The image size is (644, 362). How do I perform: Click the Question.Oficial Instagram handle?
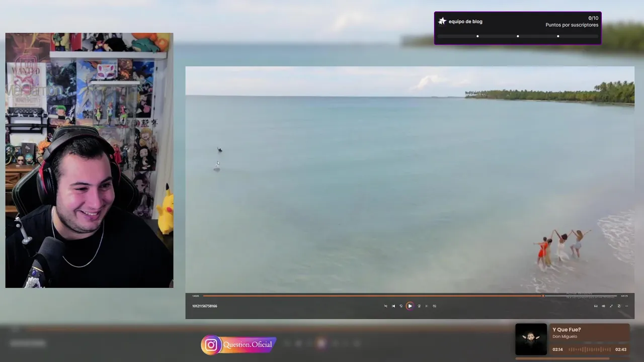[248, 344]
